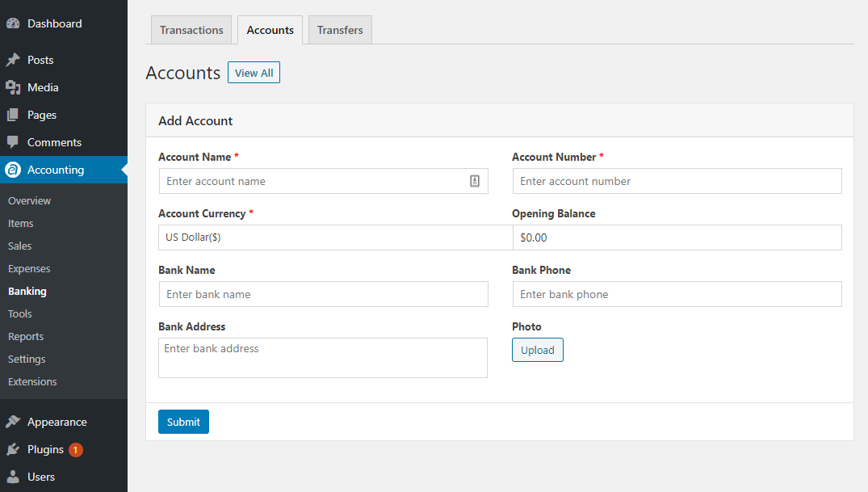Go to Items submenu
The image size is (868, 492).
point(20,223)
